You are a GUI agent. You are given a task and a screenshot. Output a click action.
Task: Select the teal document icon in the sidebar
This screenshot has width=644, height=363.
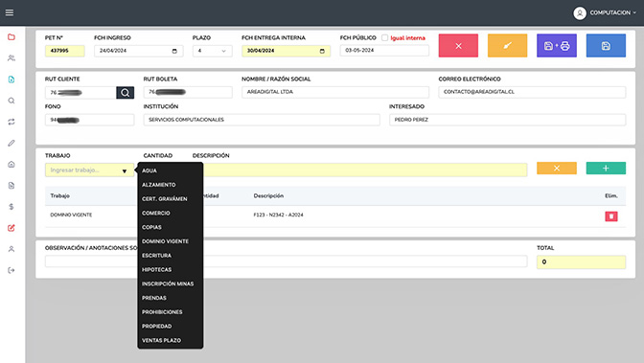pos(11,79)
